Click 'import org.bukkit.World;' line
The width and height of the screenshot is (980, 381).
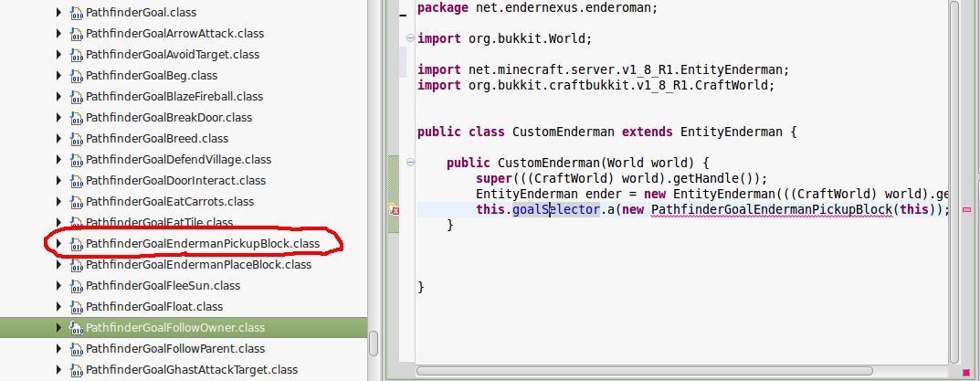click(x=504, y=38)
